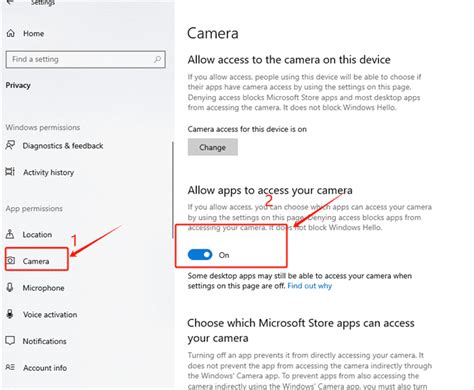The image size is (474, 390).
Task: Click the Camera icon in sidebar
Action: point(11,261)
